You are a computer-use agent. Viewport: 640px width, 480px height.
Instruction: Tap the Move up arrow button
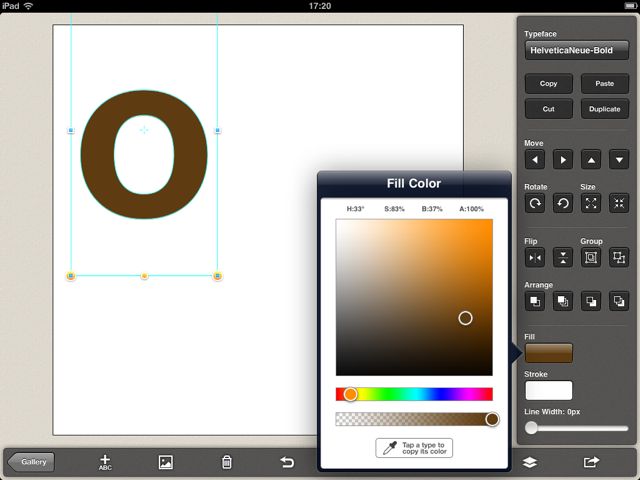coord(591,160)
